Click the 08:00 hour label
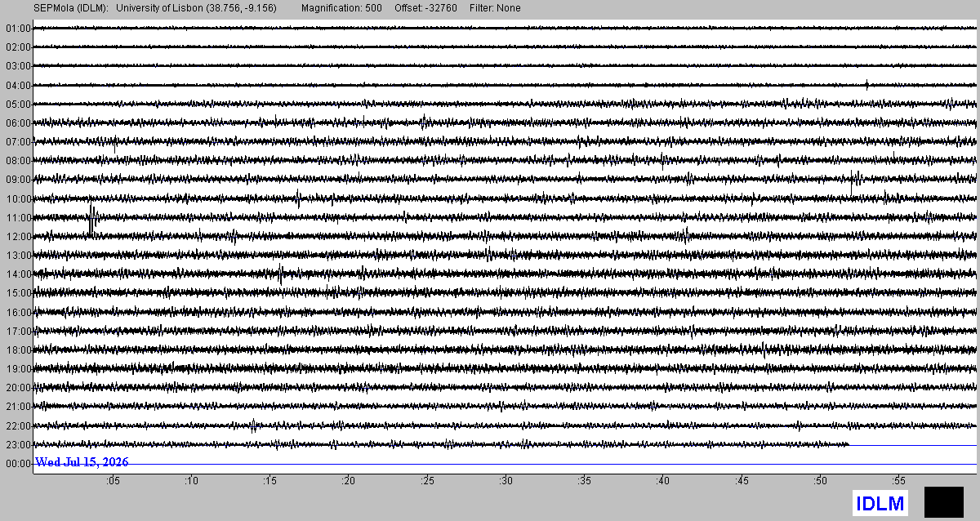 (x=18, y=161)
